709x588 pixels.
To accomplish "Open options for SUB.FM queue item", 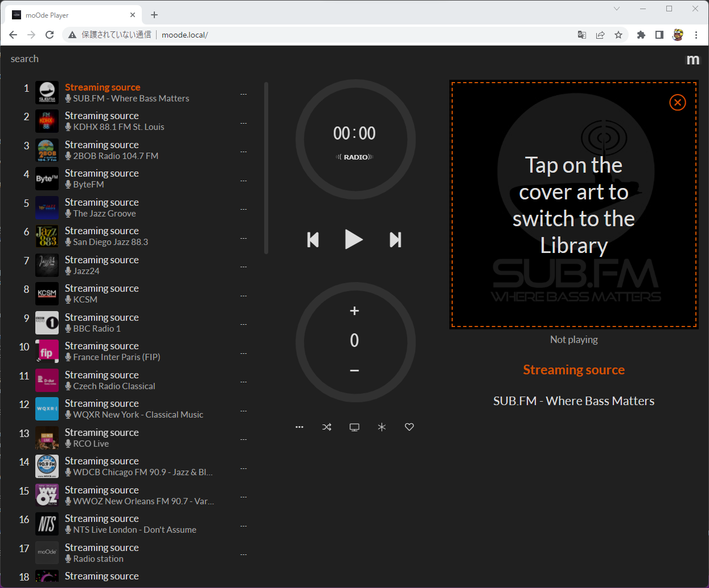I will pos(243,94).
